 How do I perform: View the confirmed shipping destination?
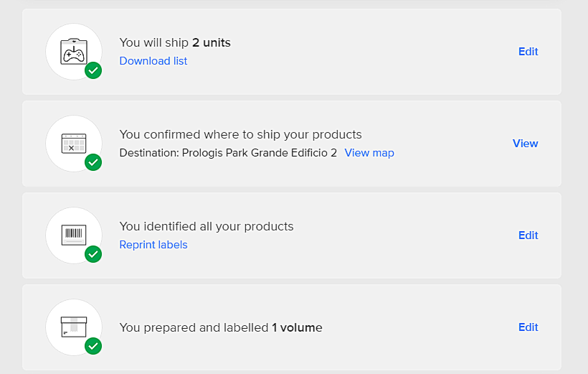click(525, 144)
